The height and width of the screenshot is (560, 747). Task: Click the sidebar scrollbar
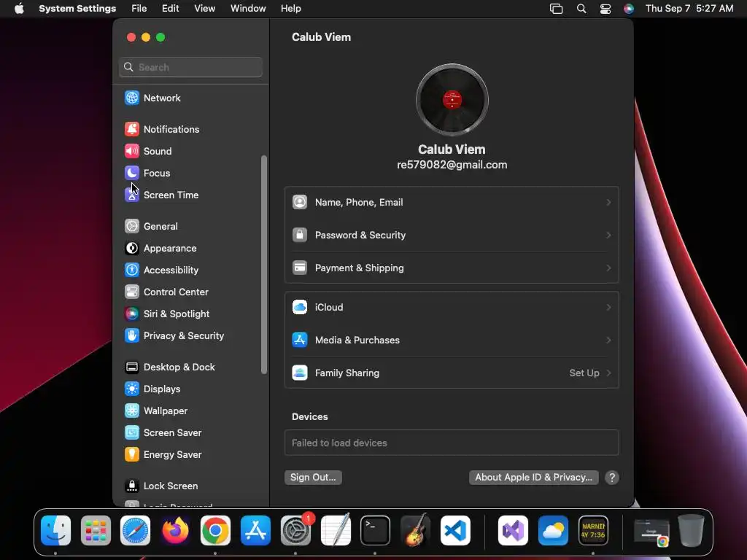264,265
